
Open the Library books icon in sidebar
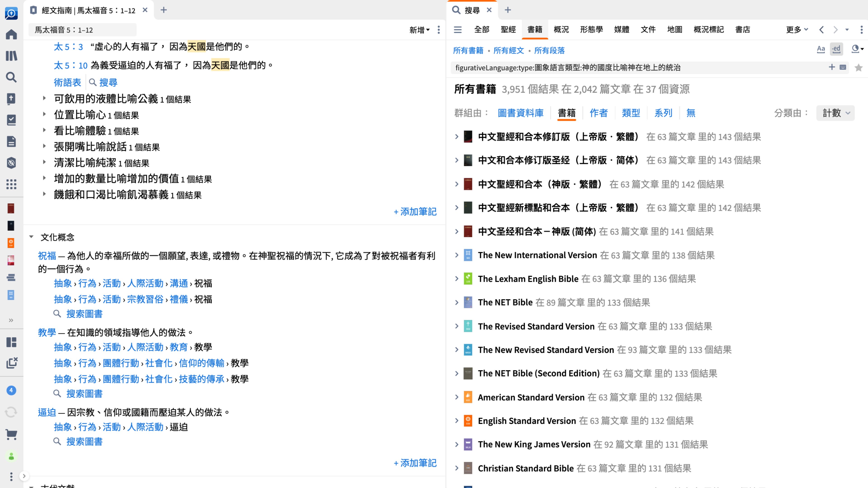coord(11,56)
